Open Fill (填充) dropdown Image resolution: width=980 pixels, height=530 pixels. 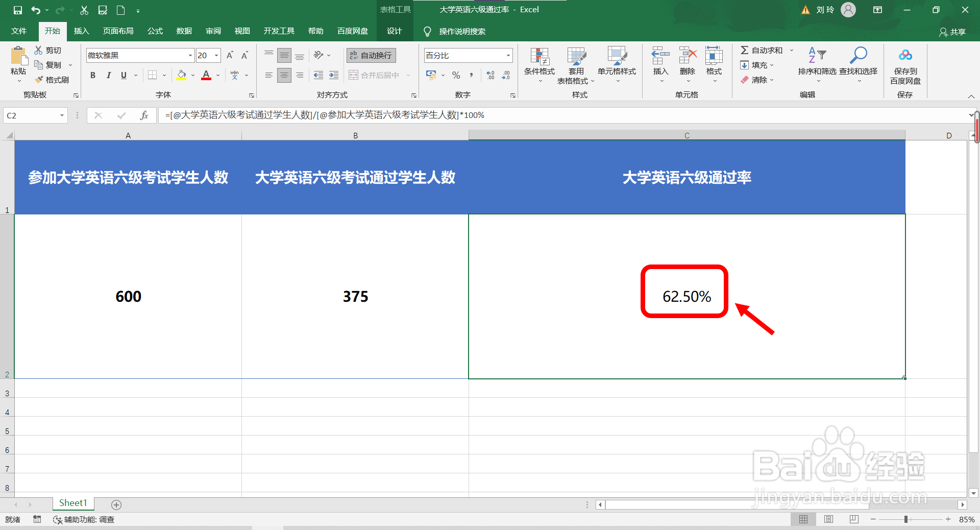click(757, 65)
